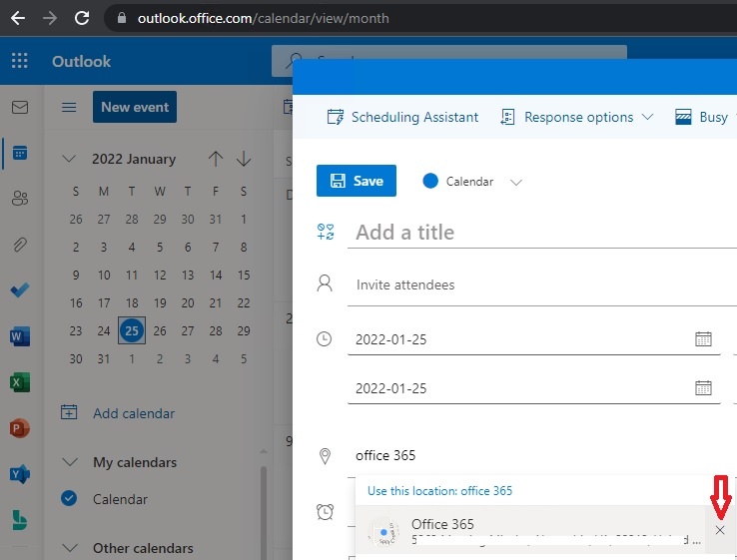Click the end date field 2022-01-25
This screenshot has width=737, height=560.
534,388
